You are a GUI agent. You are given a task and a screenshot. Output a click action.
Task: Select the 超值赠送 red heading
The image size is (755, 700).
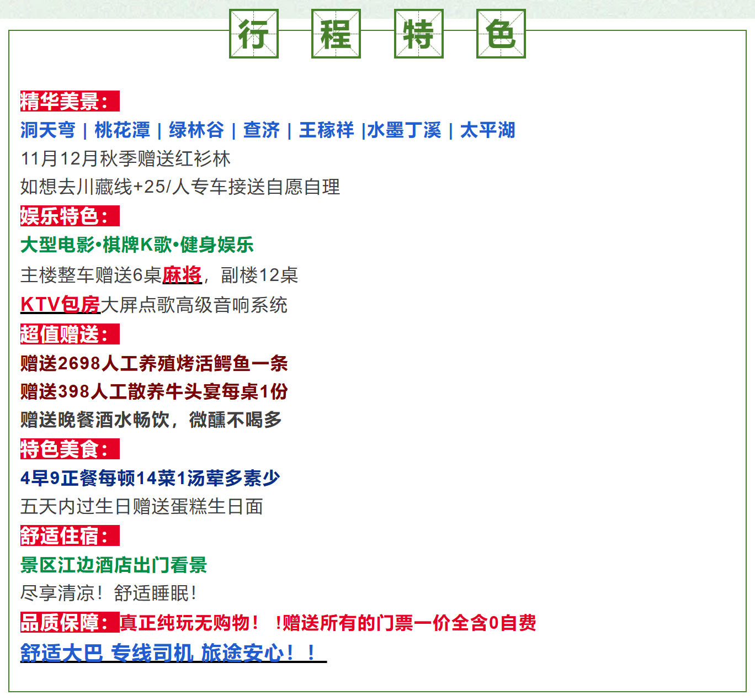(x=70, y=334)
